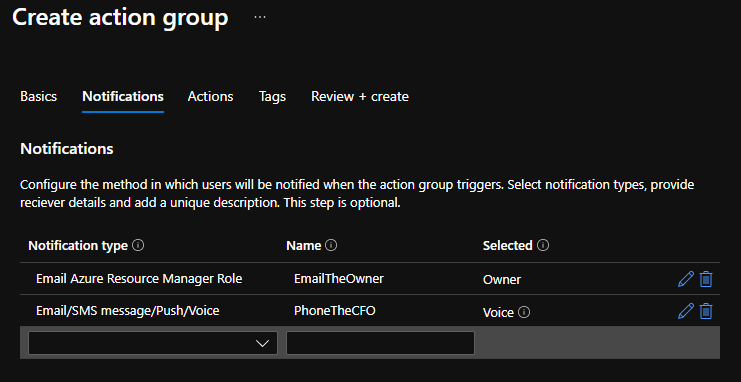Show info tooltip for Name column
This screenshot has width=741, height=382.
(x=331, y=245)
